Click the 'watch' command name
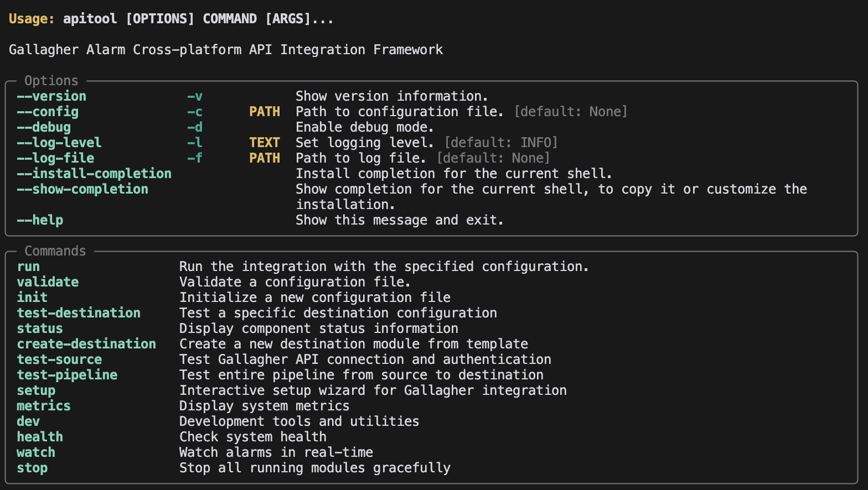Viewport: 868px width, 490px height. 36,452
